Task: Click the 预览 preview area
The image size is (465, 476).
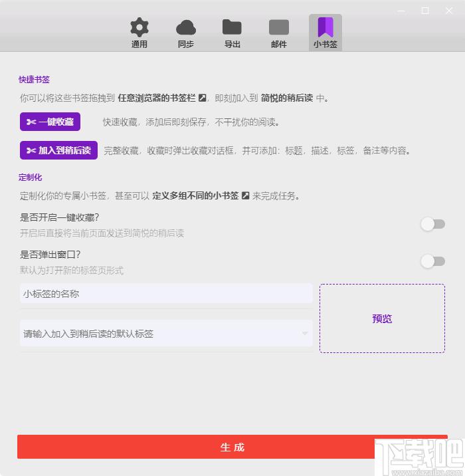Action: (382, 318)
